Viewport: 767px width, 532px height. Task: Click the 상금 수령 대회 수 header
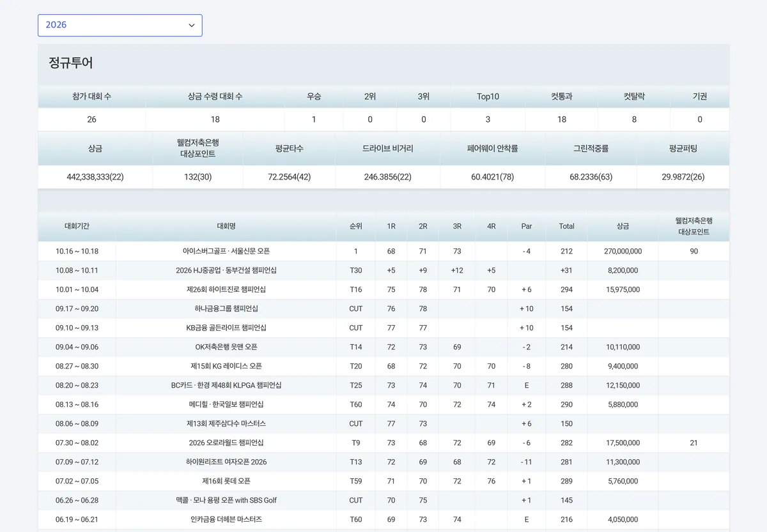coord(215,96)
